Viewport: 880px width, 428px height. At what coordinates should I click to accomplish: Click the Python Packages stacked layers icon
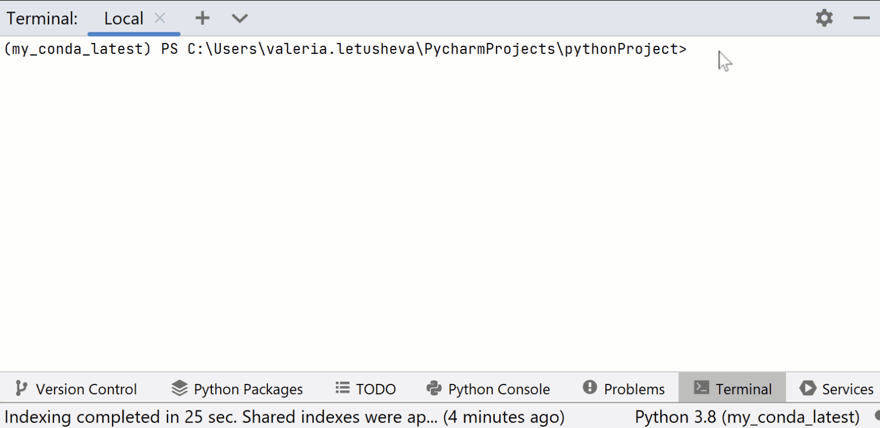click(180, 388)
